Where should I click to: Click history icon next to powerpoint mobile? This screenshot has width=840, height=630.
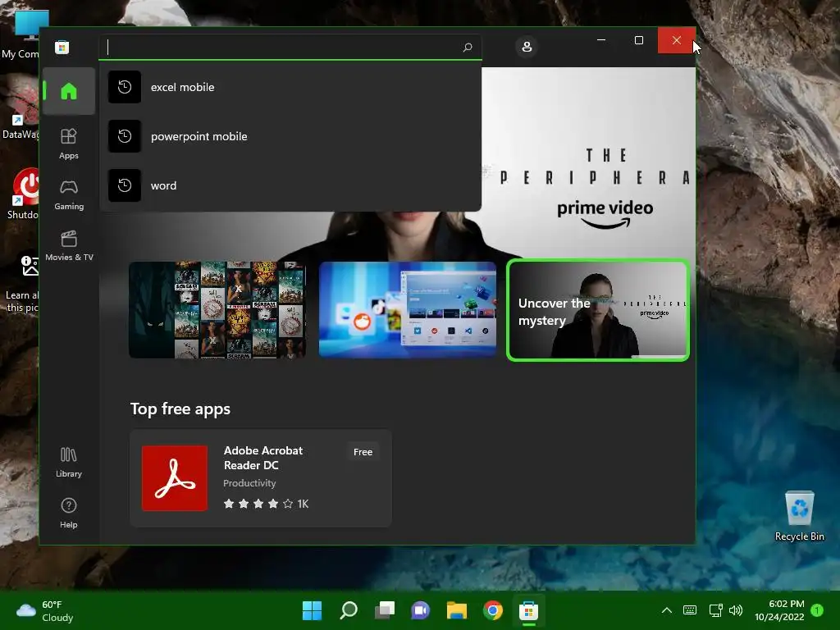(x=125, y=136)
